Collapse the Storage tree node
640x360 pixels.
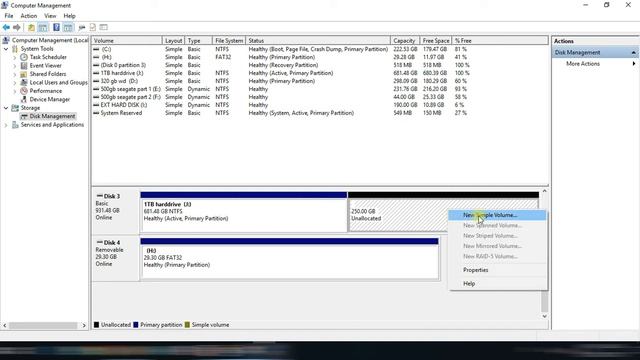(6, 108)
